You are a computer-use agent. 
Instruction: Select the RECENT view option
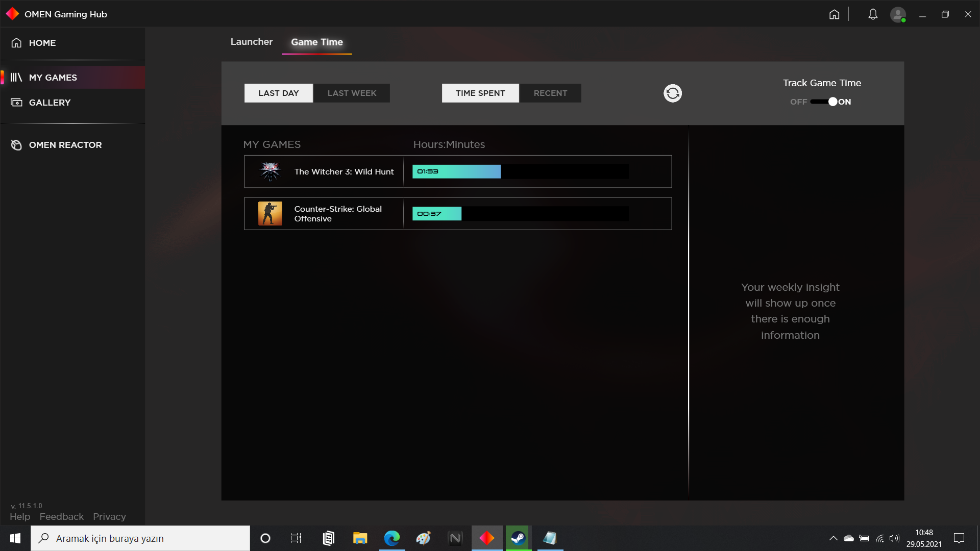coord(550,93)
